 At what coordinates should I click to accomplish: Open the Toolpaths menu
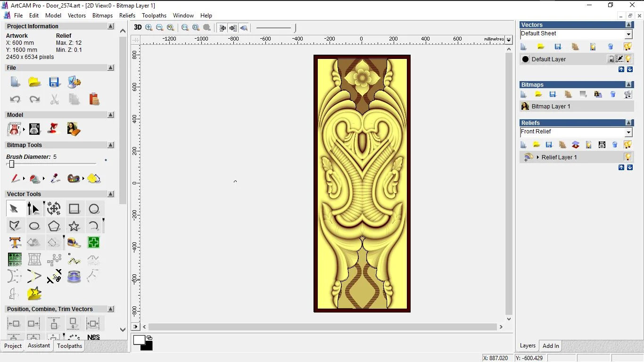(154, 16)
